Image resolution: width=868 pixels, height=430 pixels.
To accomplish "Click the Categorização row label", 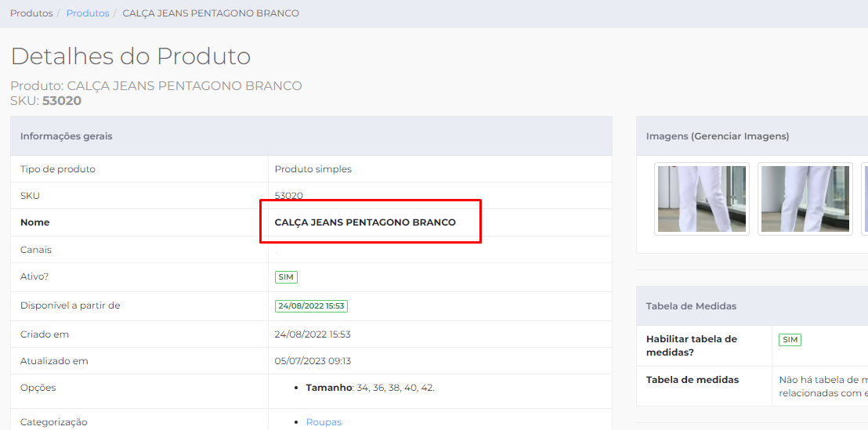I will 54,422.
